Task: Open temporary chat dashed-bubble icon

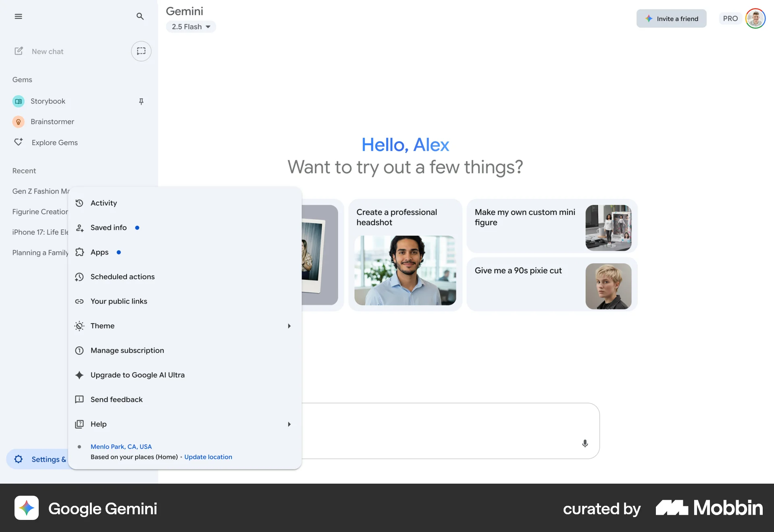Action: 141,51
